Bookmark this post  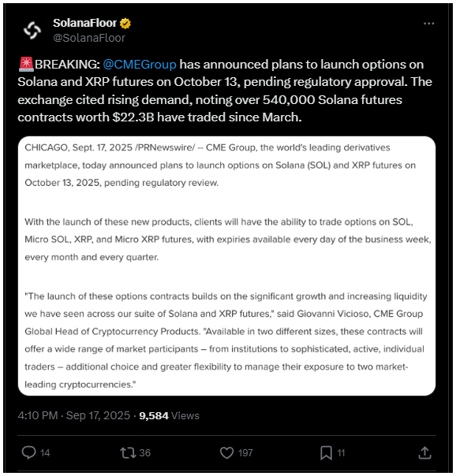tap(326, 453)
